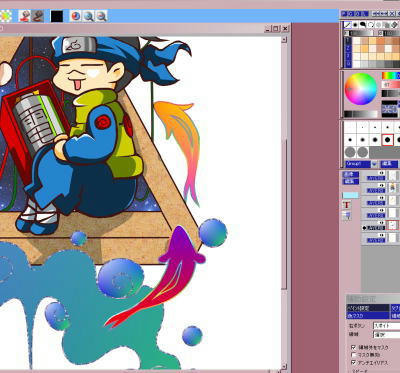Select palette row 1 button
The image size is (400, 373).
click(348, 40)
